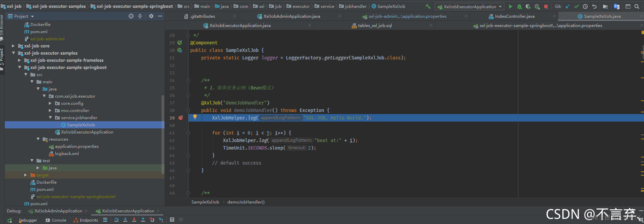Open the XxlJobExecutorApplication run configuration dropdown

click(x=470, y=6)
